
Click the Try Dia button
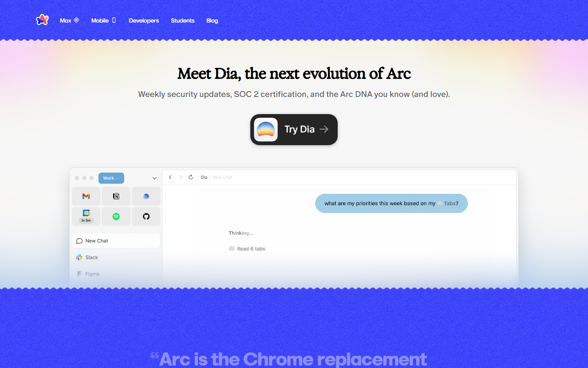294,130
